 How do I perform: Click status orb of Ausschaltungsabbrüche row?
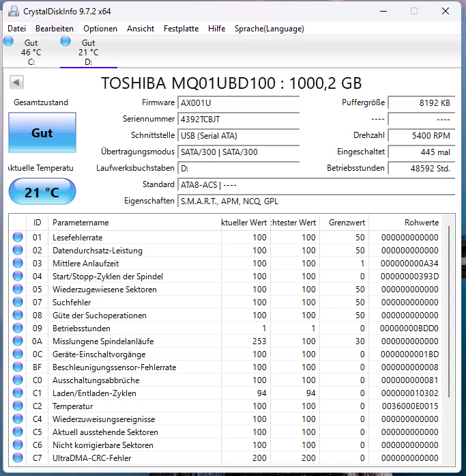pos(18,380)
